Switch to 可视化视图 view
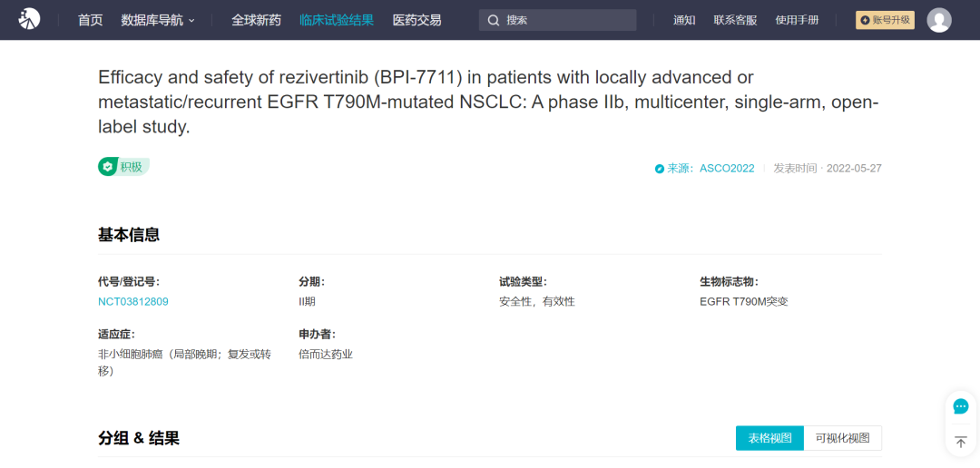The image size is (980, 468). [842, 438]
